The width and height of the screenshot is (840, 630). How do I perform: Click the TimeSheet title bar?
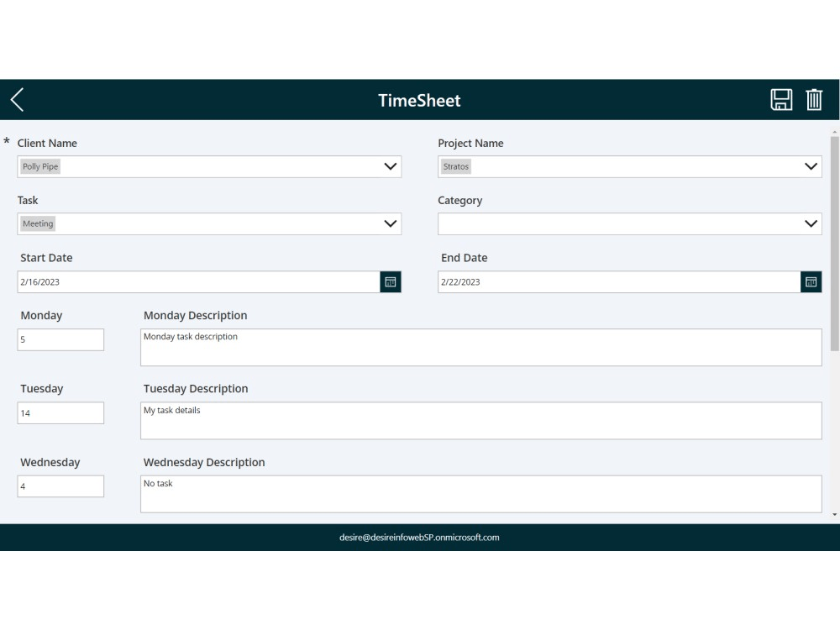click(x=419, y=100)
